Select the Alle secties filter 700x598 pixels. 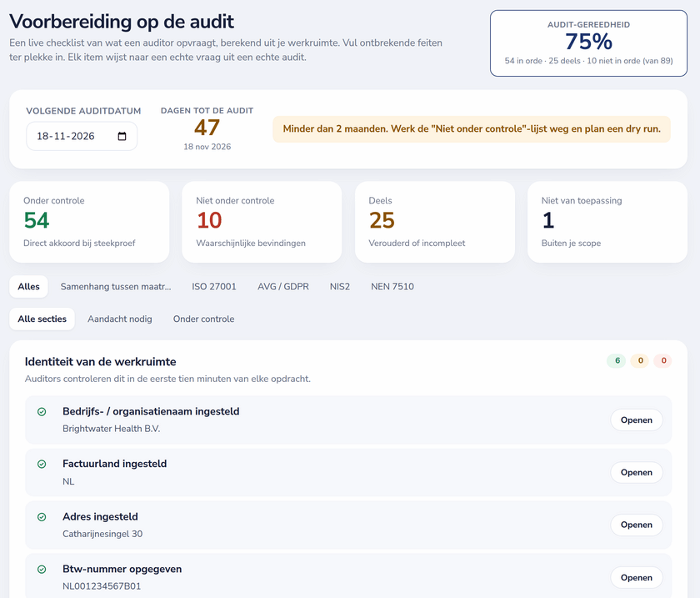pos(42,319)
